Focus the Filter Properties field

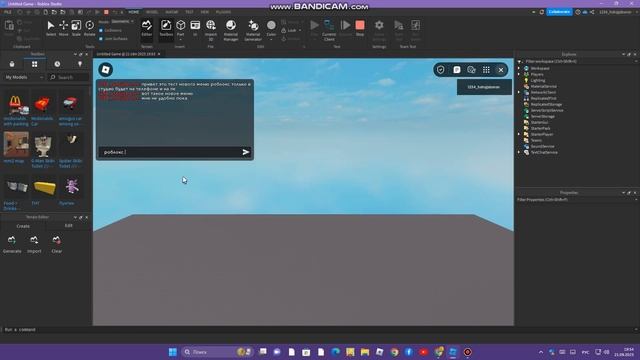576,200
